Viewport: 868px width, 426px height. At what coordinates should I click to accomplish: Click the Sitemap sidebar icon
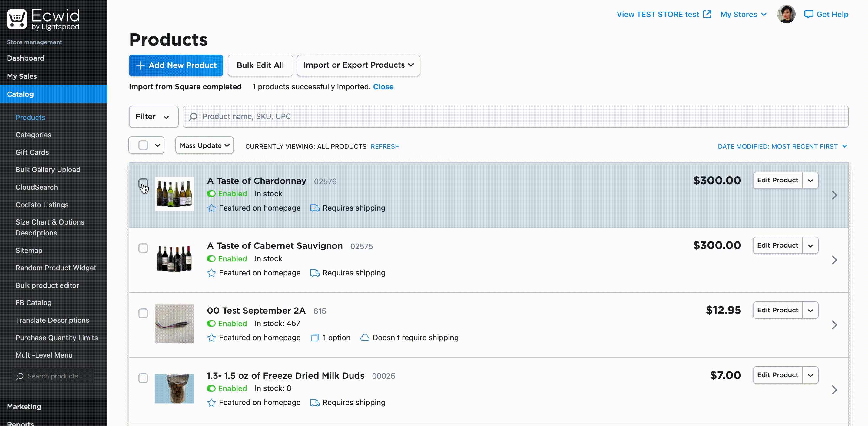(29, 250)
